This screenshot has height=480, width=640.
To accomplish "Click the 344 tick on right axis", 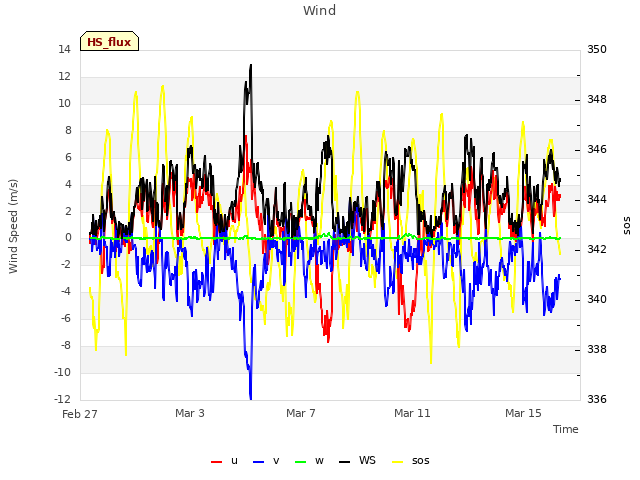I will [597, 199].
